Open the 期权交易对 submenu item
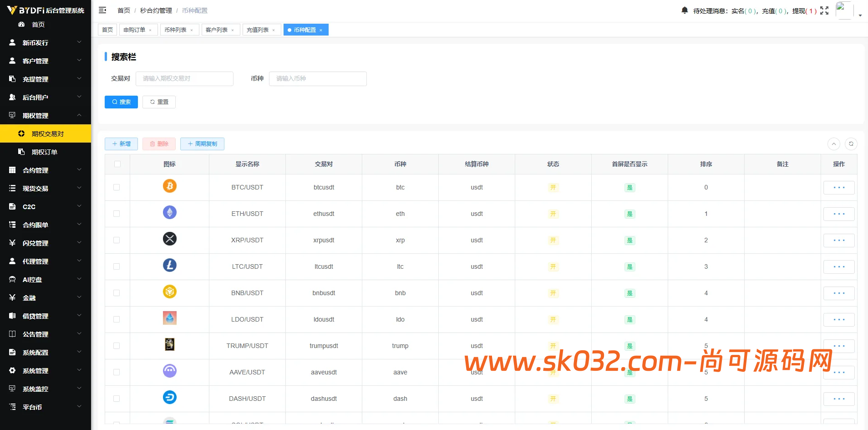The height and width of the screenshot is (430, 868). 46,133
